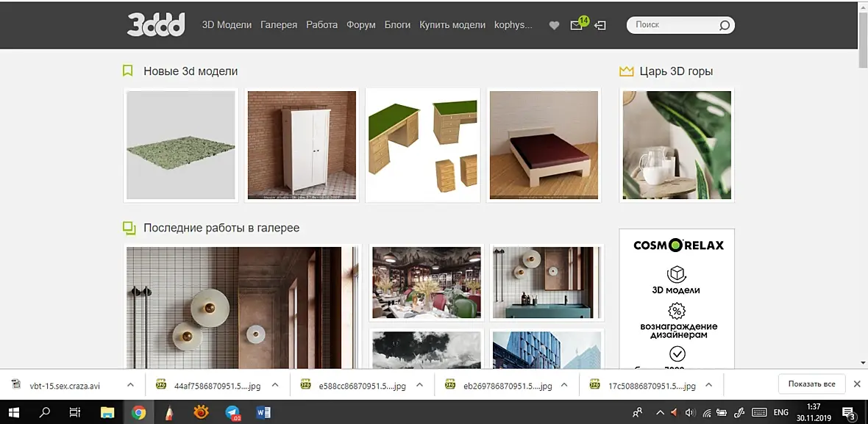Image resolution: width=868 pixels, height=424 pixels.
Task: Click the crown icon beside Царь 3D горы
Action: pyautogui.click(x=626, y=71)
